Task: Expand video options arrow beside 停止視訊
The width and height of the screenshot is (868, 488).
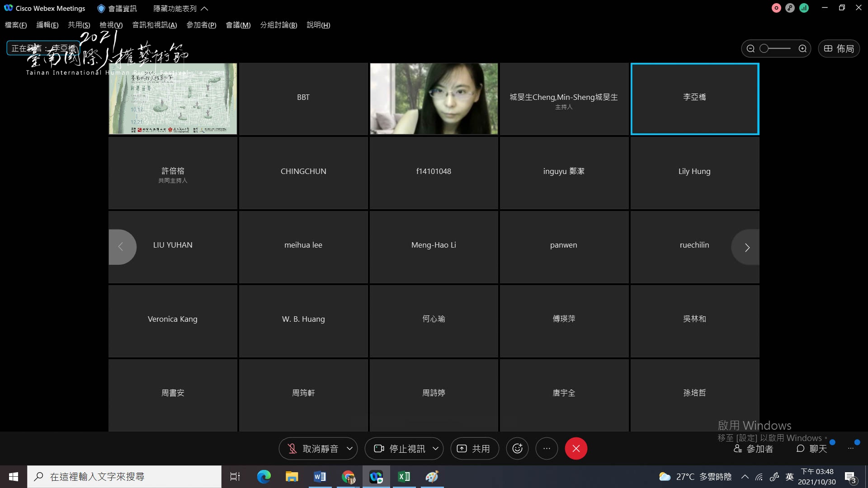Action: click(x=435, y=449)
